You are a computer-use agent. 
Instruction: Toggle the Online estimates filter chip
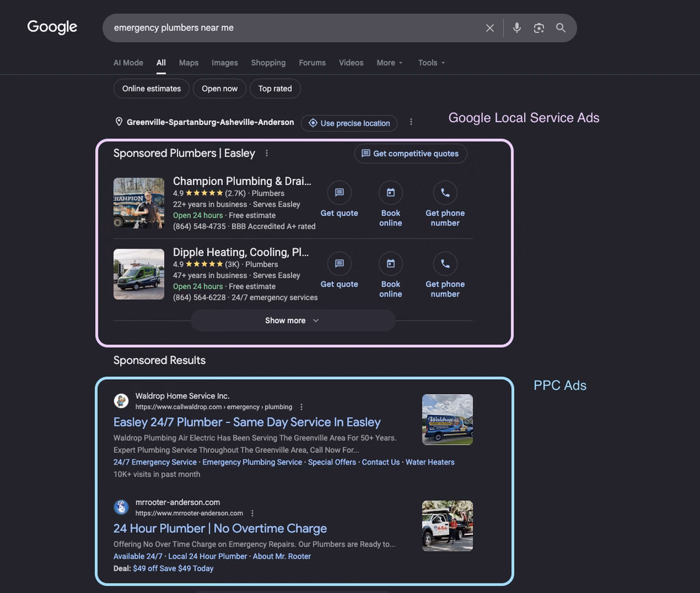pyautogui.click(x=151, y=88)
